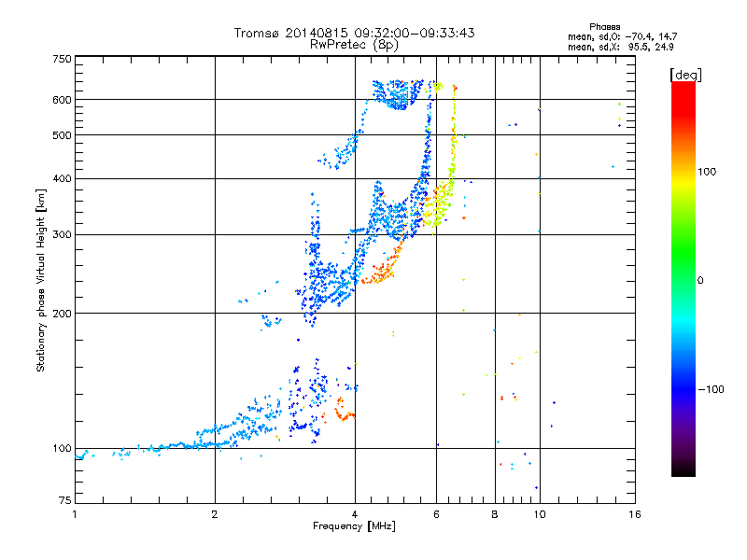Click the x-axis tick label '6'

(436, 515)
